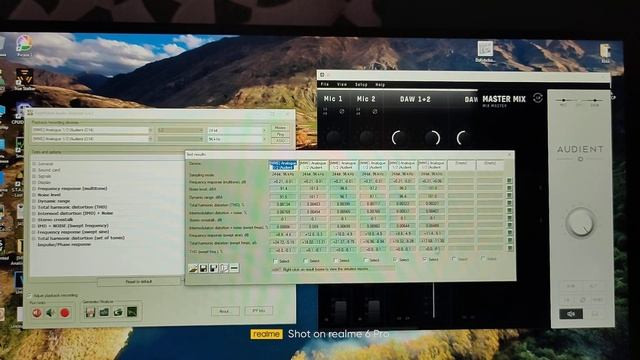Toggle phase icon under Mic 2 channel
Screen dimensions: 640x360
pyautogui.click(x=375, y=111)
